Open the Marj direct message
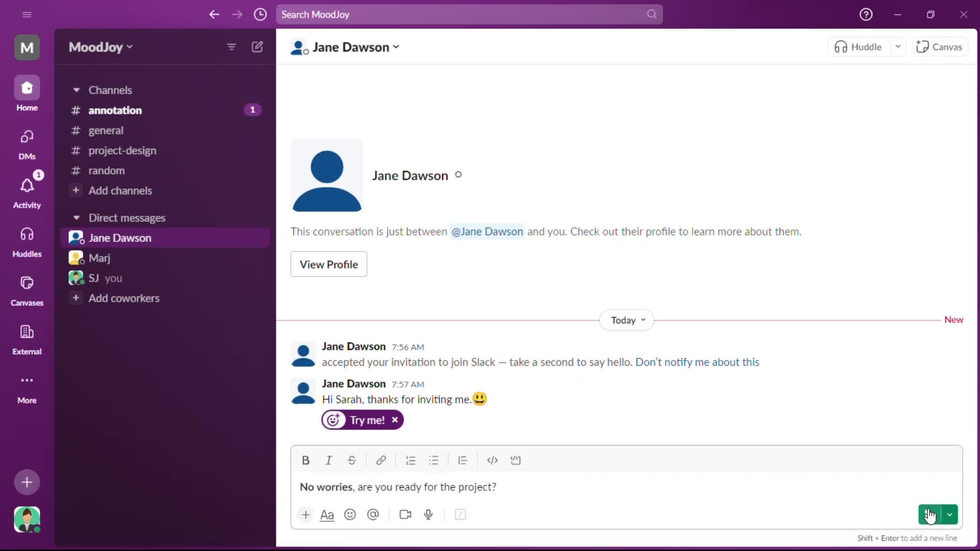Screen dimensions: 980x551 click(x=165, y=258)
